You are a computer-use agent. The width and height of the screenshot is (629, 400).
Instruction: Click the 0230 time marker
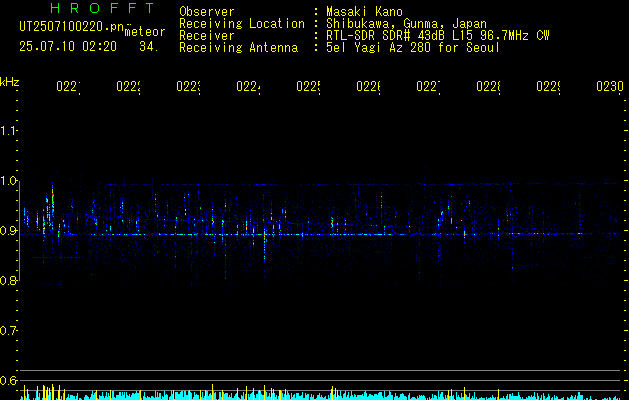(x=610, y=87)
